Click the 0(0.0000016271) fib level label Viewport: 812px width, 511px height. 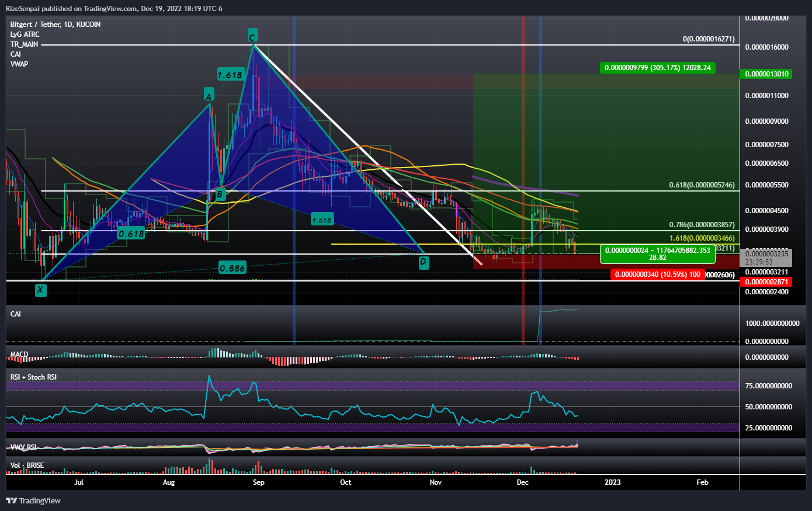(x=709, y=39)
